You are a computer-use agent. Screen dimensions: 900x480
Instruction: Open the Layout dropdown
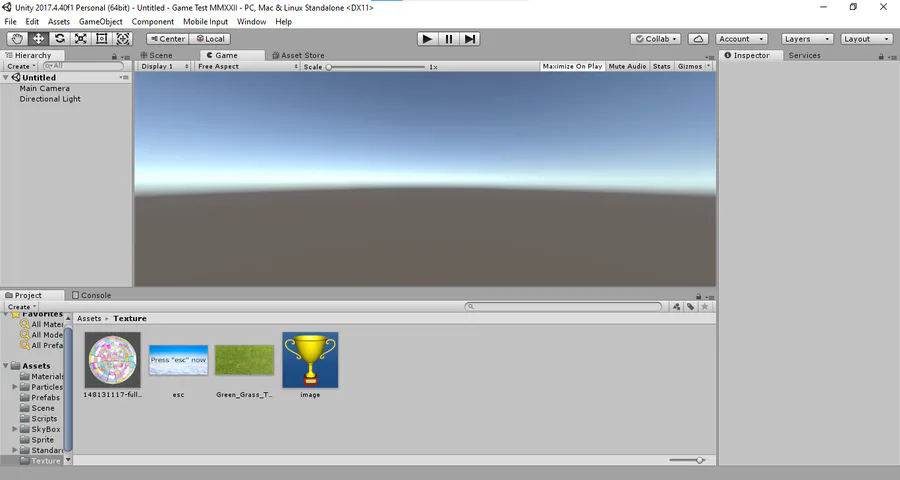[866, 38]
